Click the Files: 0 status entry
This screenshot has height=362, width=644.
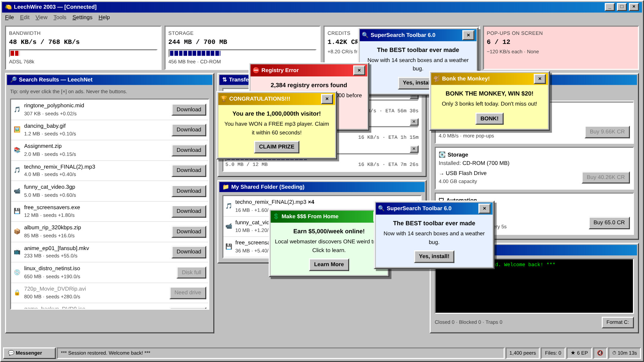click(x=553, y=353)
